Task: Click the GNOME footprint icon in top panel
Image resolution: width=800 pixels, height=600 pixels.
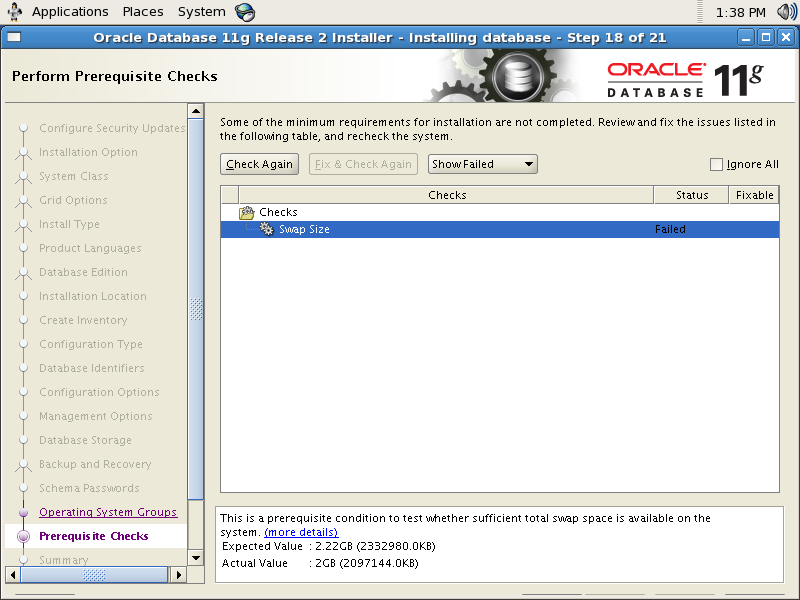Action: coord(16,11)
